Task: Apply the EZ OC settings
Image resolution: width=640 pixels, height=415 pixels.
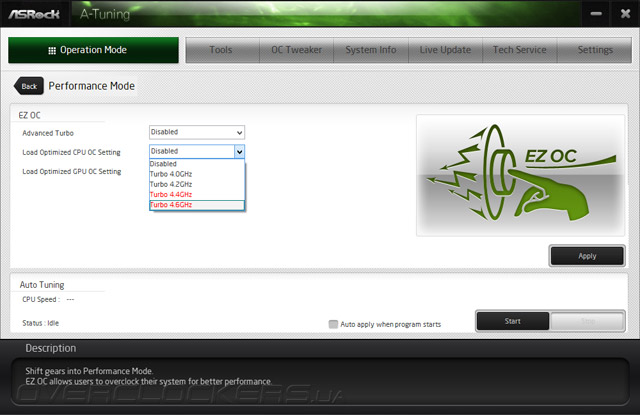Action: [x=587, y=256]
